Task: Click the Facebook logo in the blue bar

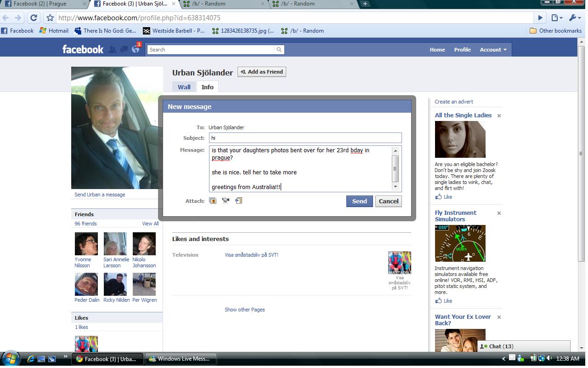Action: 83,49
